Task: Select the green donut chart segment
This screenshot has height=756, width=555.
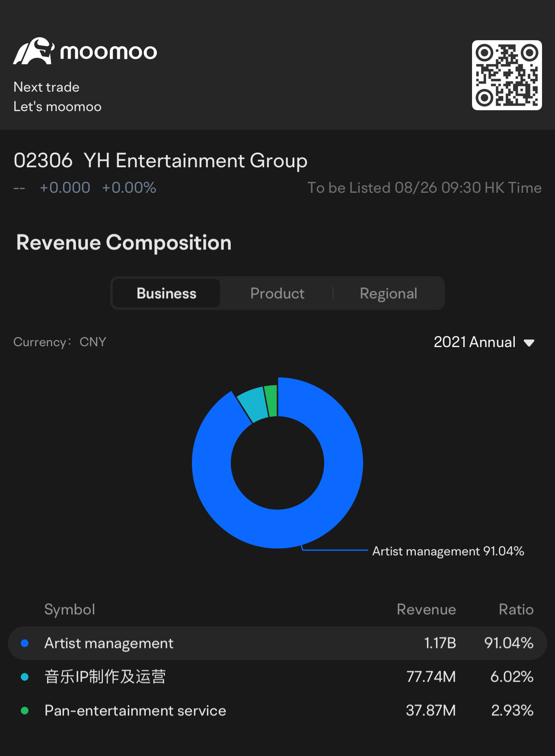Action: [271, 401]
